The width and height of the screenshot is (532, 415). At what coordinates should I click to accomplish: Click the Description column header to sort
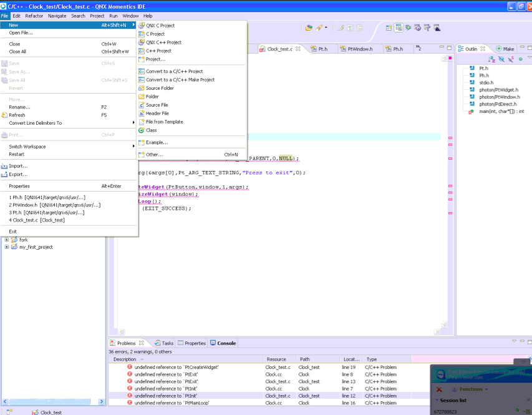[125, 359]
